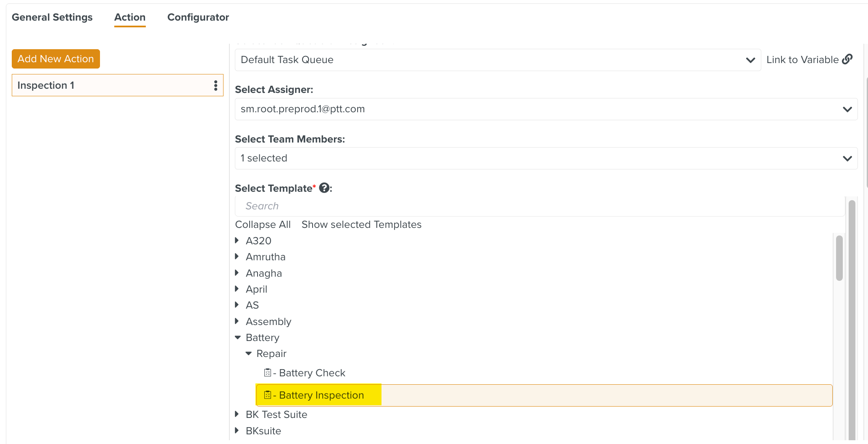This screenshot has height=444, width=868.
Task: Click the Collapse All link
Action: [263, 225]
